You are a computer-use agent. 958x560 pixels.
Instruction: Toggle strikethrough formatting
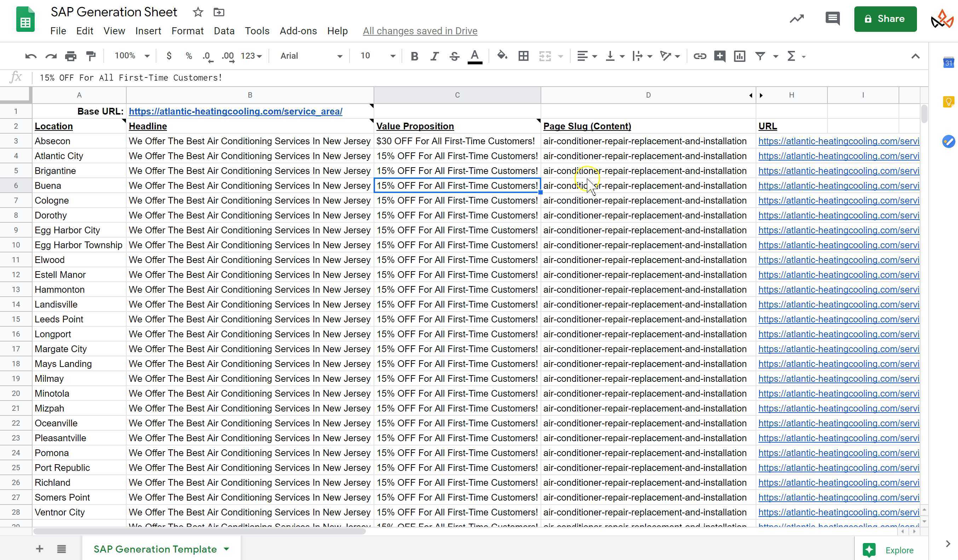454,56
